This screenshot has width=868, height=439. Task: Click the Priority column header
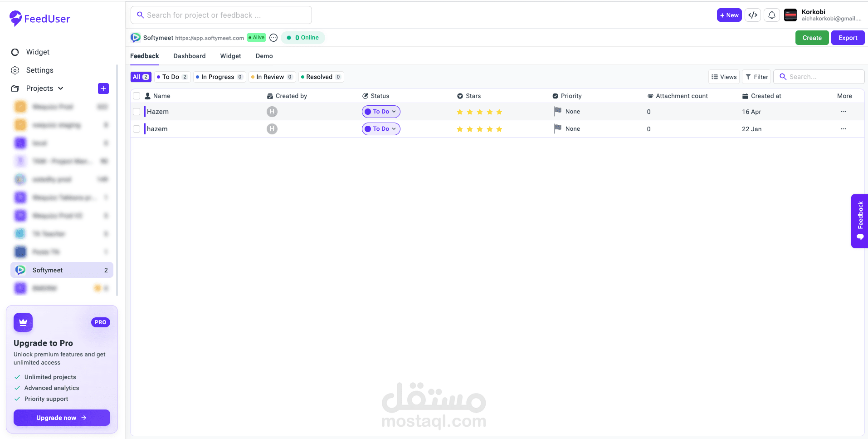click(567, 96)
